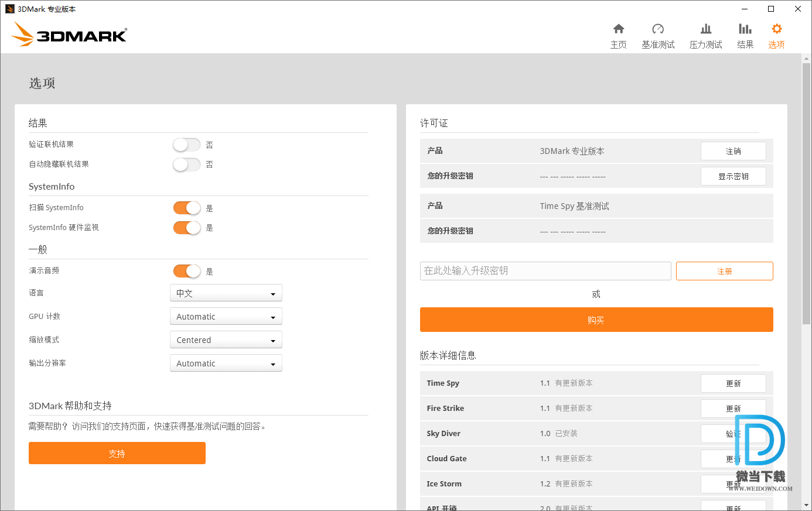Open the 压力测试 stress test icon
This screenshot has width=812, height=511.
click(x=706, y=29)
